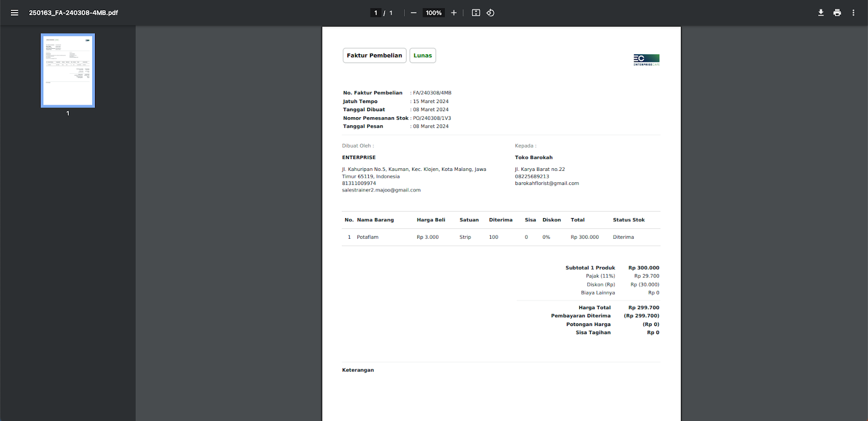Click the 100% zoom level field
The width and height of the screenshot is (868, 421).
pos(433,12)
